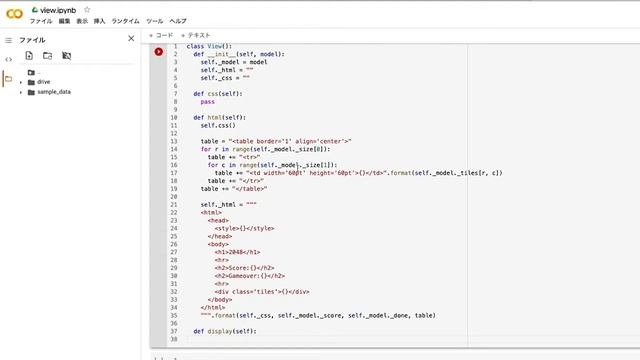Add a text cell with + テキスト

[196, 36]
